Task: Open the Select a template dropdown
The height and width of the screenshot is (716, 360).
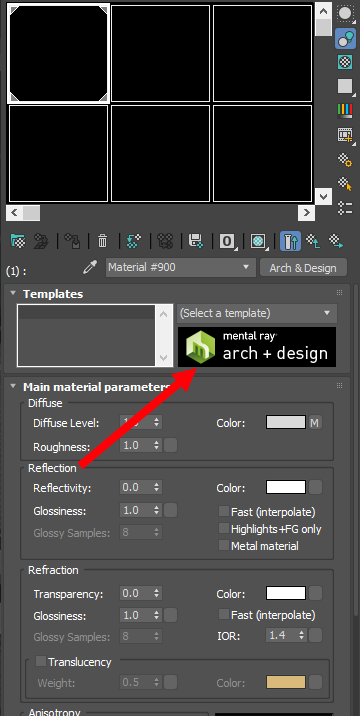Action: point(257,313)
